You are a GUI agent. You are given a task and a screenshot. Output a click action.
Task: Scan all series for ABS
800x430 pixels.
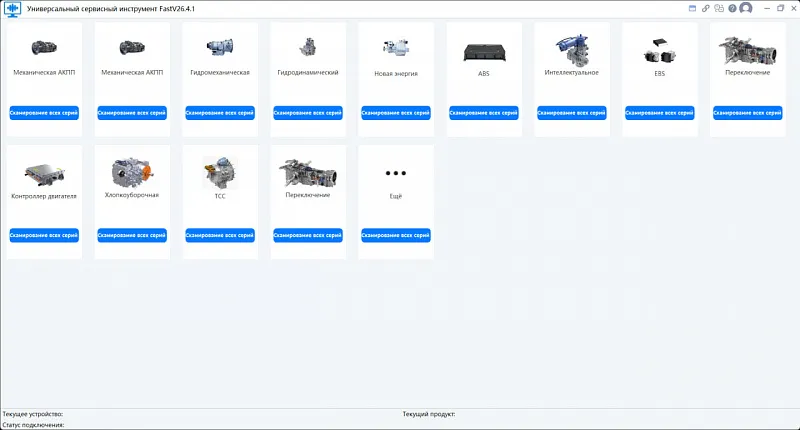click(484, 113)
